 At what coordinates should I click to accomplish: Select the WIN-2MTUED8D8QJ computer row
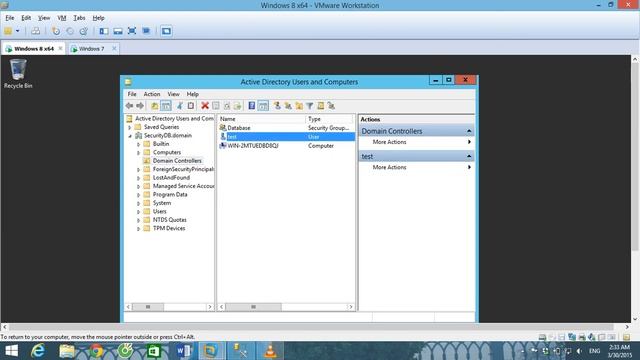pos(286,146)
